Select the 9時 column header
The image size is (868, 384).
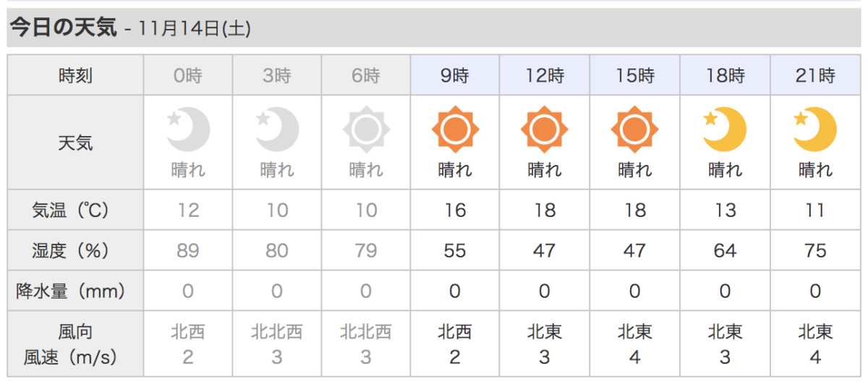click(456, 75)
